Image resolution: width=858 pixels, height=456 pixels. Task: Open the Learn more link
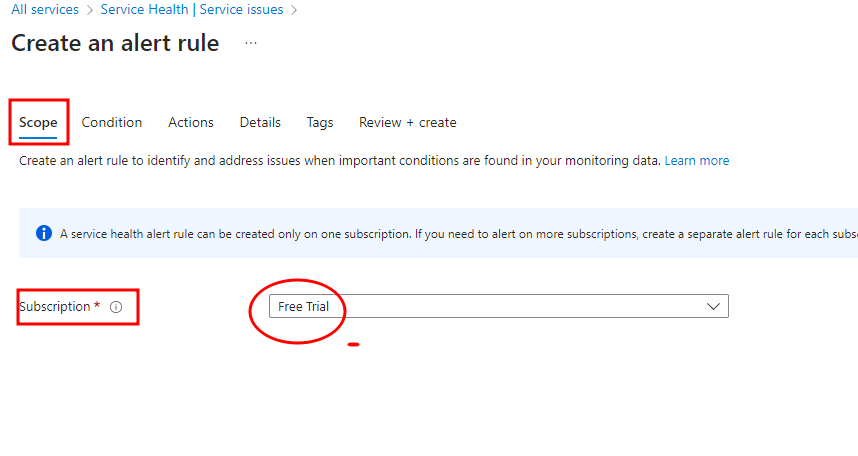697,160
